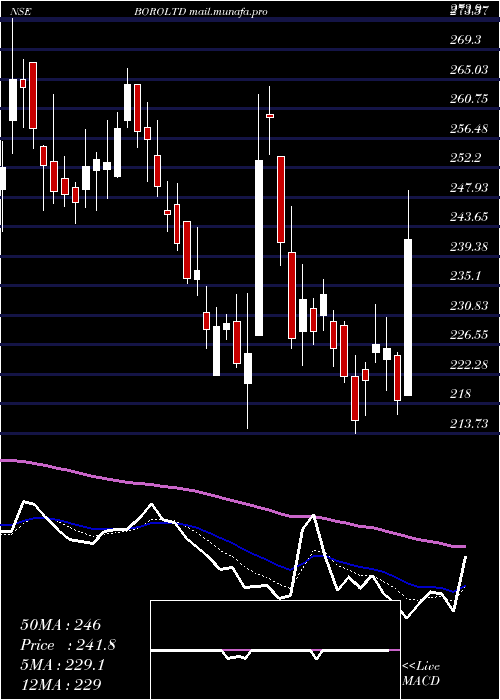This screenshot has width=500, height=700.
Task: Click the 269.3 price axis label
Action: click(466, 40)
